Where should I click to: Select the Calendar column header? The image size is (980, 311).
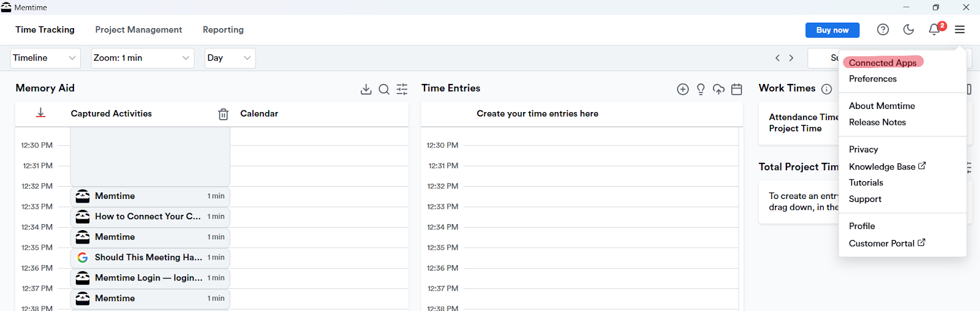pos(259,113)
